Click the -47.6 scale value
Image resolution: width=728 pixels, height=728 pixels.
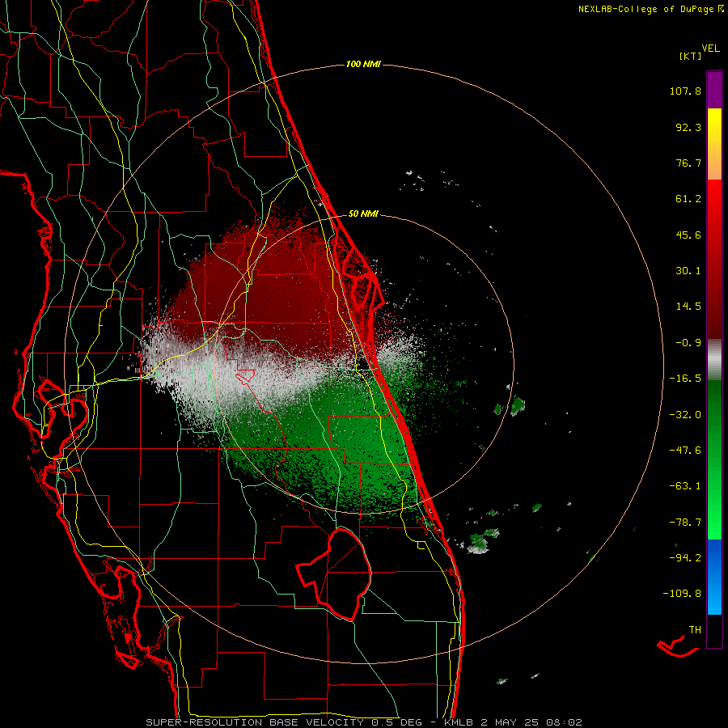click(685, 451)
